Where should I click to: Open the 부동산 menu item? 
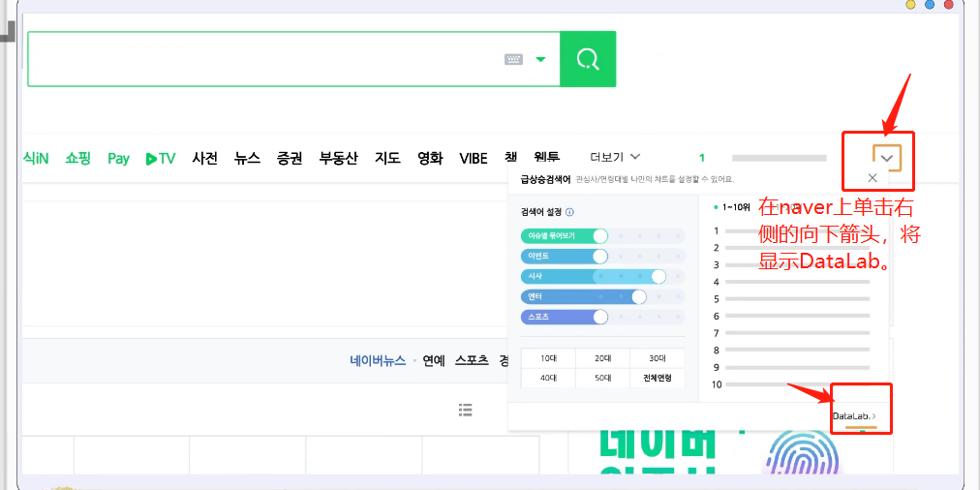[x=339, y=158]
